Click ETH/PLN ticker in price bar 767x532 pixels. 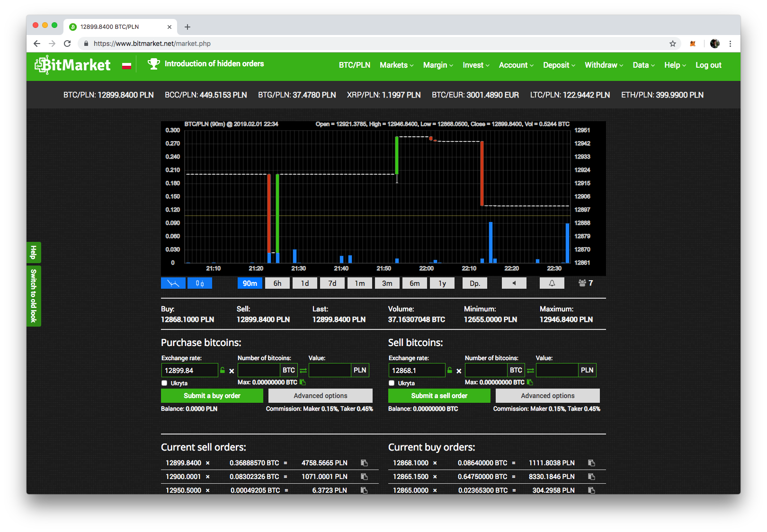(x=662, y=95)
